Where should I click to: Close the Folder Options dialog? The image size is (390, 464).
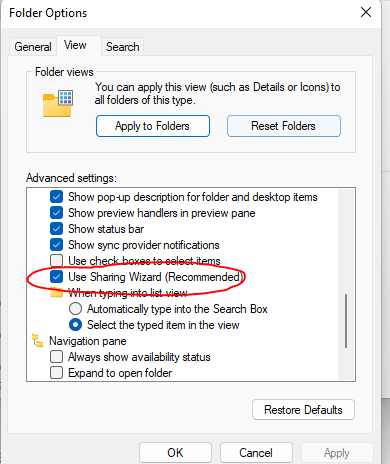tap(366, 12)
